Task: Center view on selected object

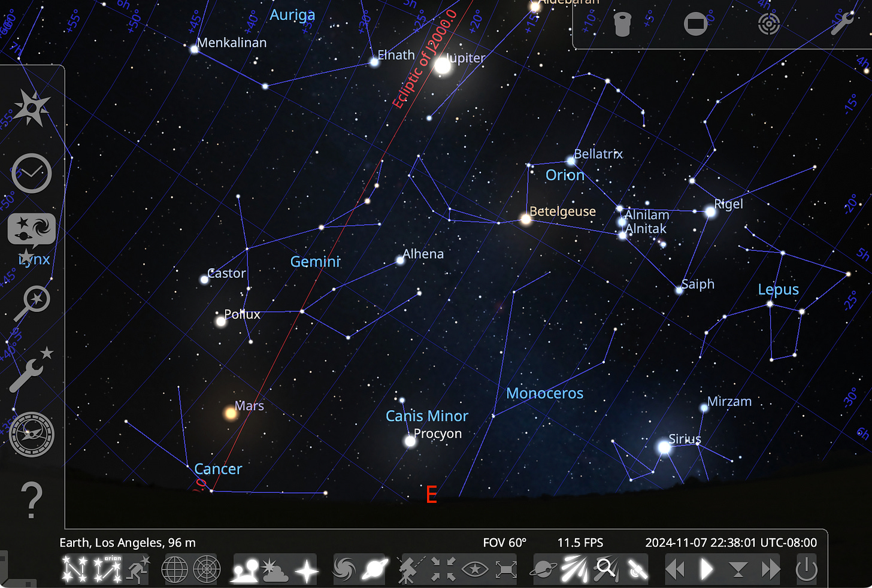Action: coord(443,569)
